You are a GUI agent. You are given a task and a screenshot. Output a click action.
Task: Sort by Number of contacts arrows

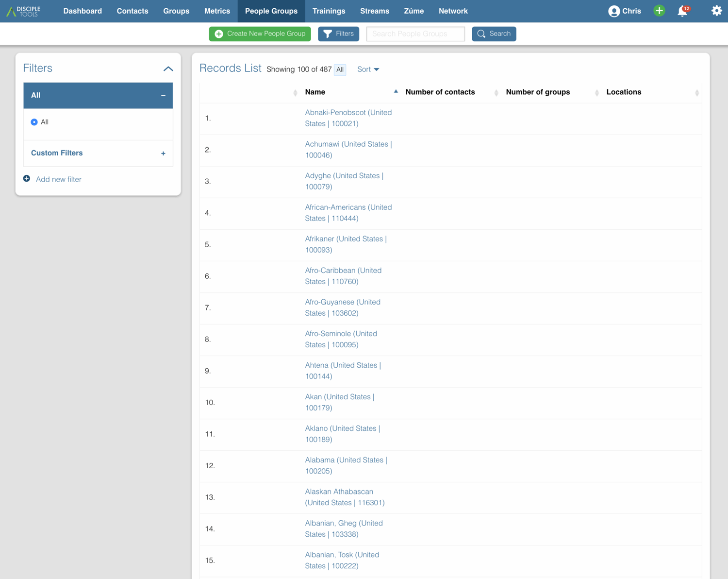[496, 93]
